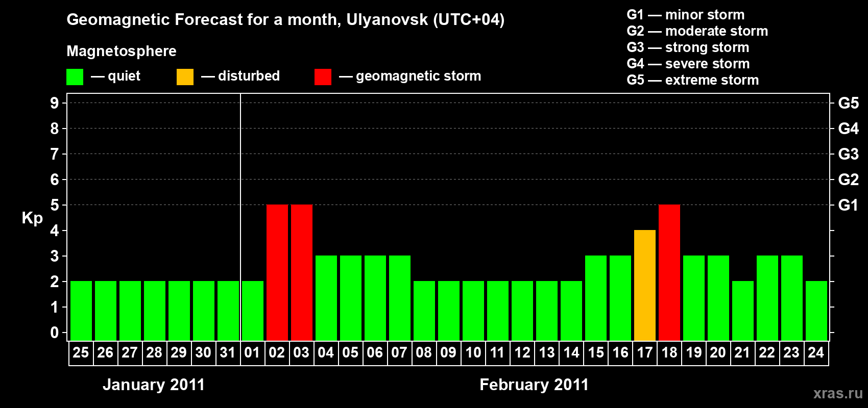This screenshot has width=868, height=408.
Task: Click the Kp axis title
Action: pyautogui.click(x=32, y=218)
